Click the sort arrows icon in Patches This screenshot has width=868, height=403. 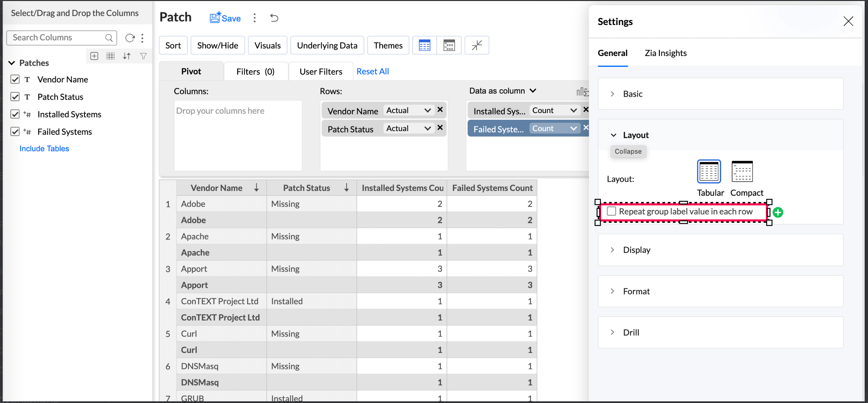pyautogui.click(x=127, y=56)
